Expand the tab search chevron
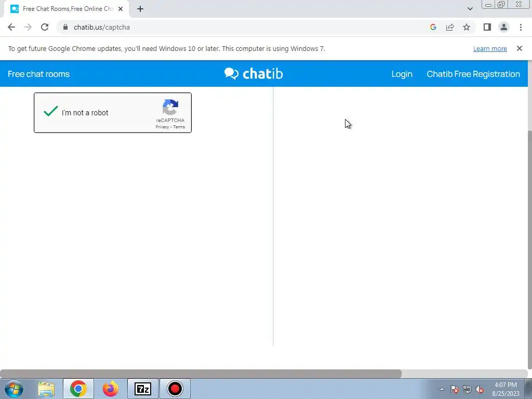 [x=470, y=9]
